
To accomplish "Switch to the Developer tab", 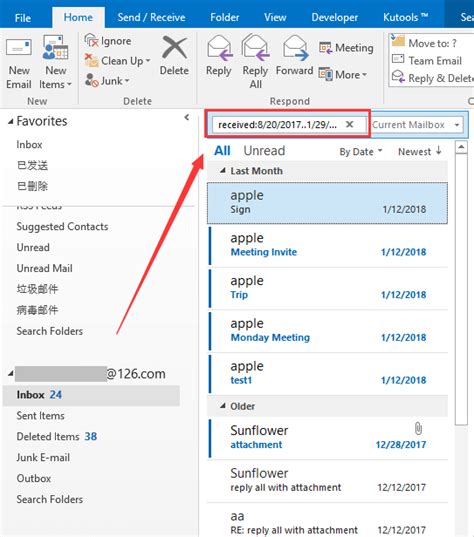I will click(335, 17).
